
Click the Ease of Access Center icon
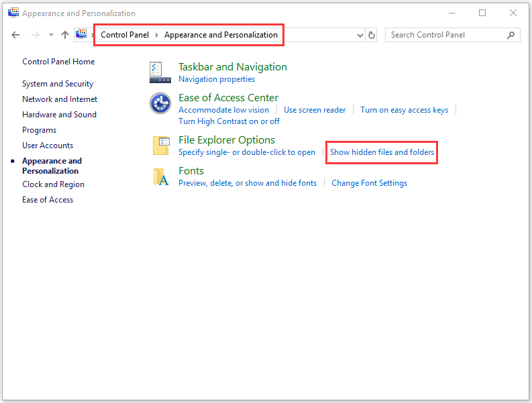160,103
